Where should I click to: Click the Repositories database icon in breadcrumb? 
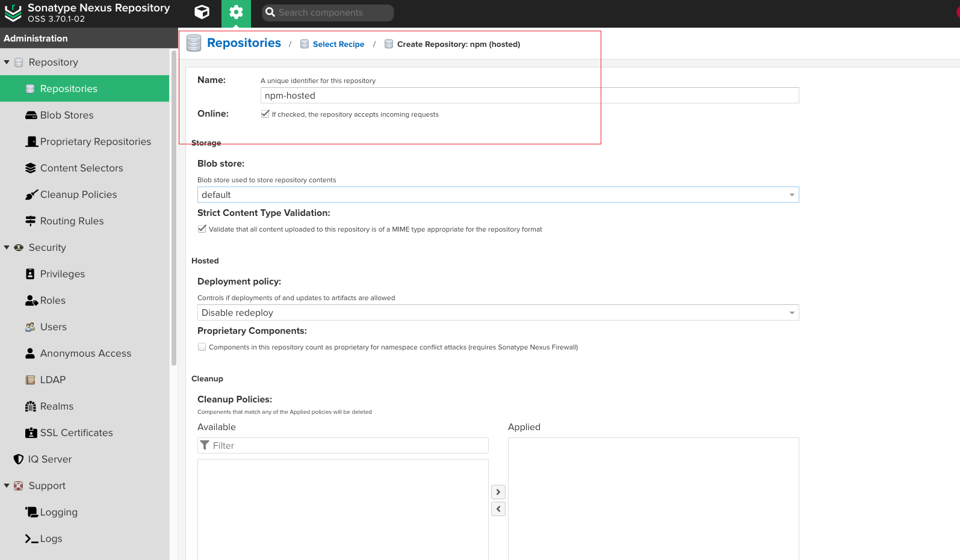(194, 43)
